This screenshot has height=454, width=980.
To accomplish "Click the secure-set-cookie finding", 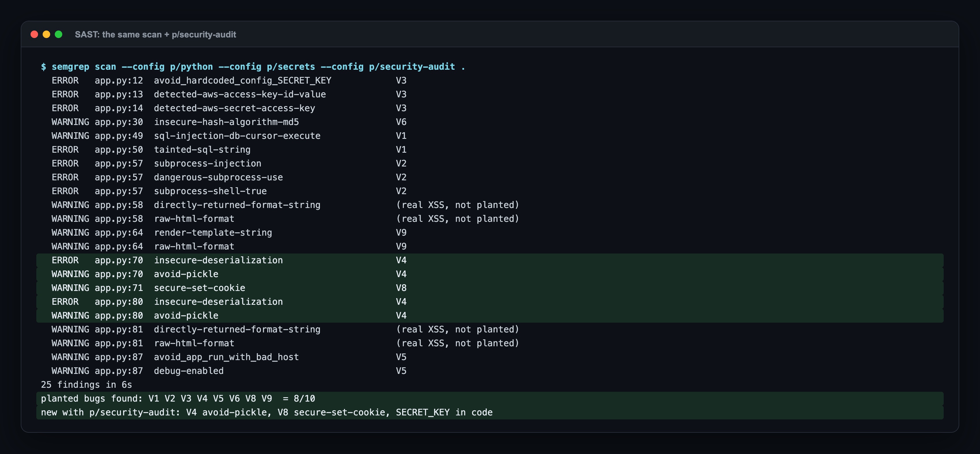I will click(199, 288).
